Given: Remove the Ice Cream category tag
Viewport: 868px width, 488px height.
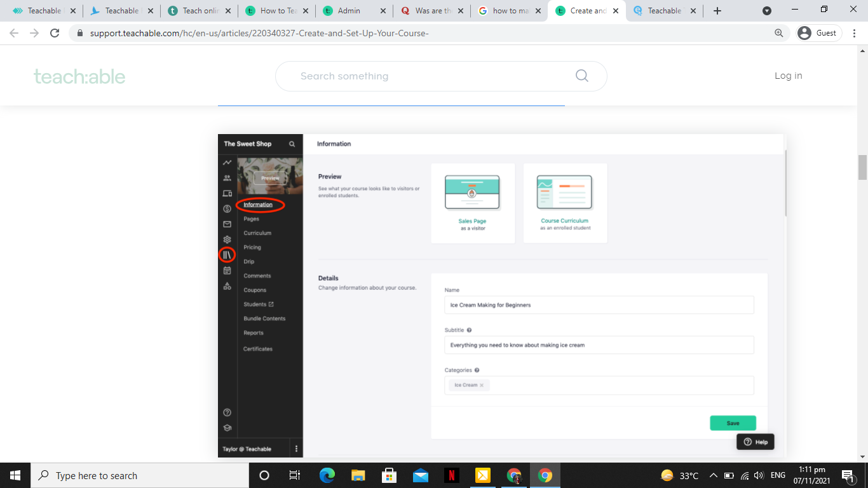Looking at the screenshot, I should pos(482,385).
